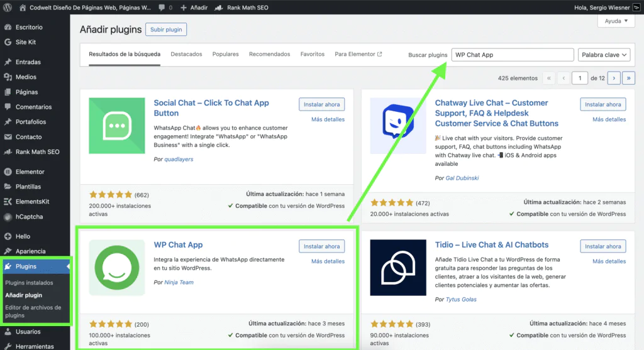Open Elementor from the sidebar
The height and width of the screenshot is (350, 644).
tap(30, 172)
